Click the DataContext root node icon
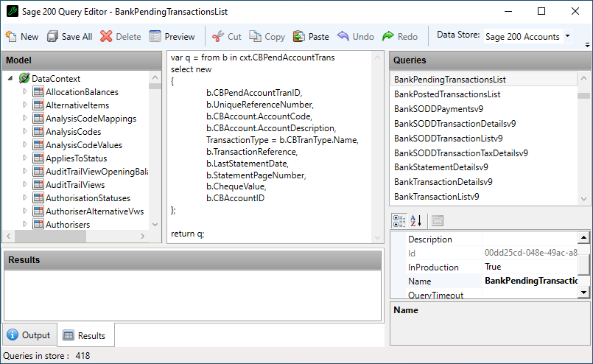593x364 pixels. click(x=24, y=79)
